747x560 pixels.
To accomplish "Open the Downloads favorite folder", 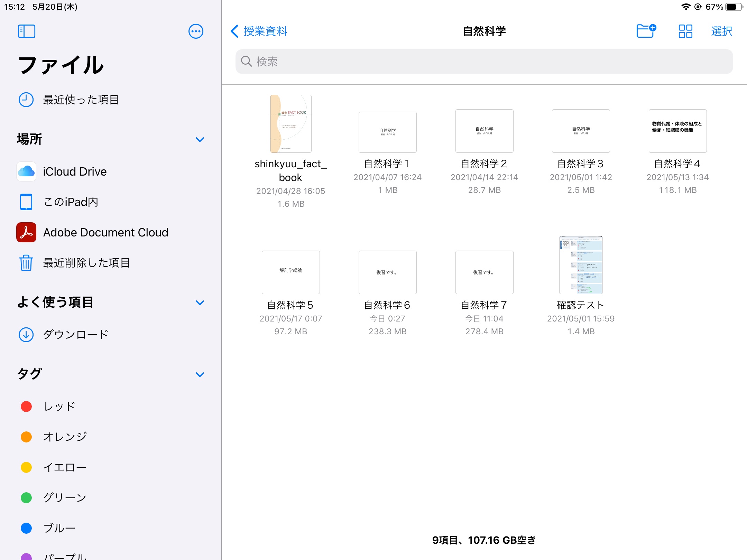I will tap(75, 335).
